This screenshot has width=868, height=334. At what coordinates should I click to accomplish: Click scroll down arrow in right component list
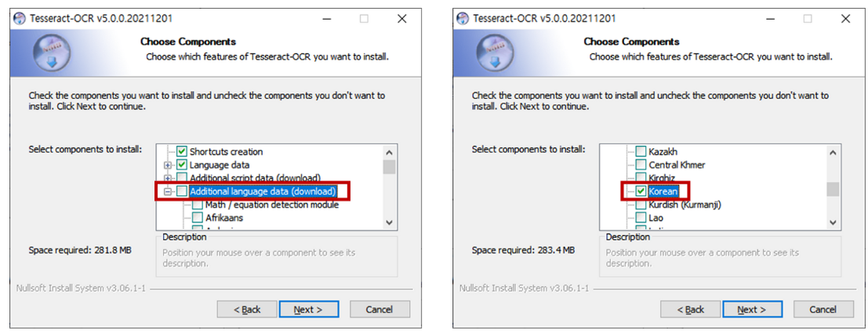(x=833, y=222)
